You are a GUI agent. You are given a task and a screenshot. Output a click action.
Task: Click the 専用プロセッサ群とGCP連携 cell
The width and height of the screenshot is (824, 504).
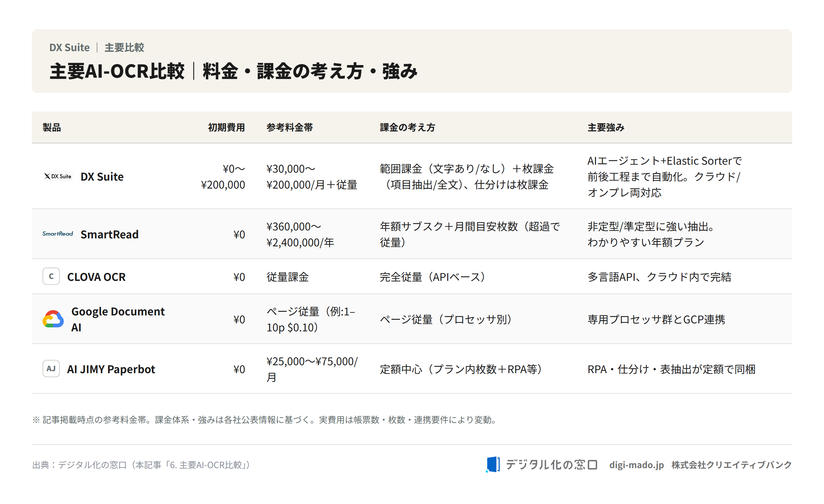[656, 319]
